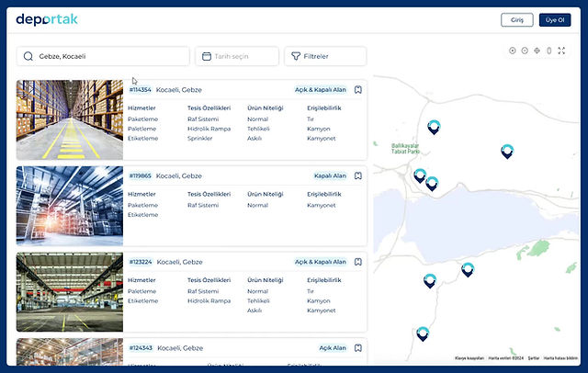This screenshot has width=588, height=373.
Task: Click 'Erişilebilirlik' heading in listing #123224
Action: click(324, 280)
